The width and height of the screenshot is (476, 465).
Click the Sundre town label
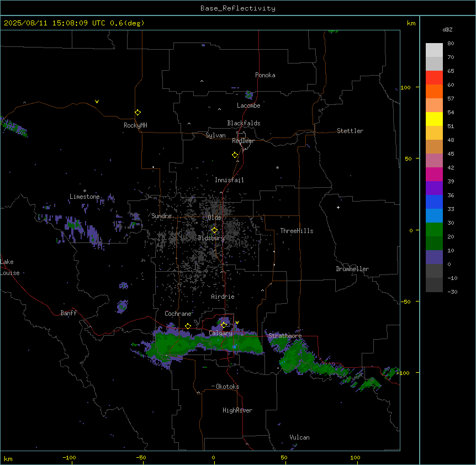(x=161, y=216)
